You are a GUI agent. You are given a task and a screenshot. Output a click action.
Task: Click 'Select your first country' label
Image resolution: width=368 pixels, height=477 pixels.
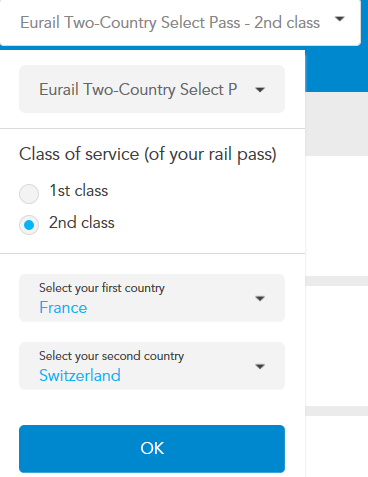[102, 288]
